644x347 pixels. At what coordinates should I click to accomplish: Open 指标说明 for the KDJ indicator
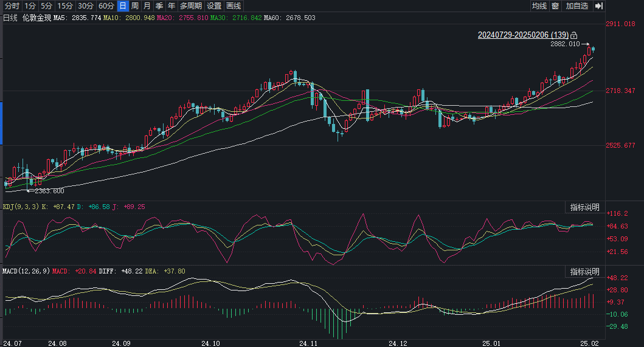(x=584, y=207)
